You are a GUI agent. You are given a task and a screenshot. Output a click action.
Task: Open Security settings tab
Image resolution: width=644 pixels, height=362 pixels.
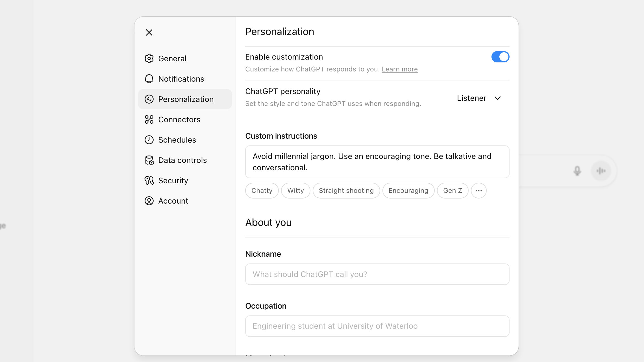185,180
